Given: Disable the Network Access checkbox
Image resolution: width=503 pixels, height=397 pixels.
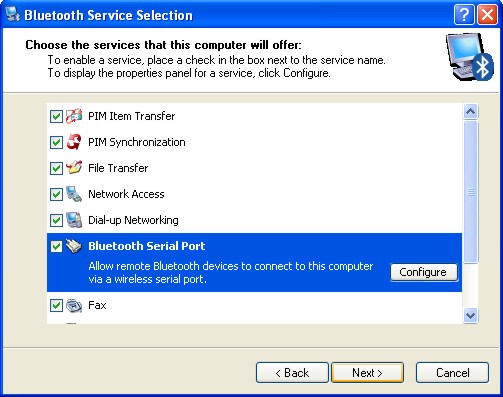Looking at the screenshot, I should (56, 194).
